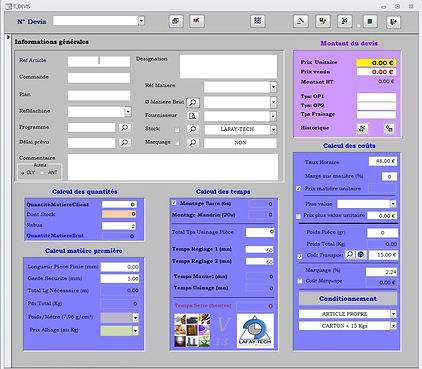422x369 pixels.
Task: Click the Garde Securite (mm) 5.00 field
Action: 120,279
